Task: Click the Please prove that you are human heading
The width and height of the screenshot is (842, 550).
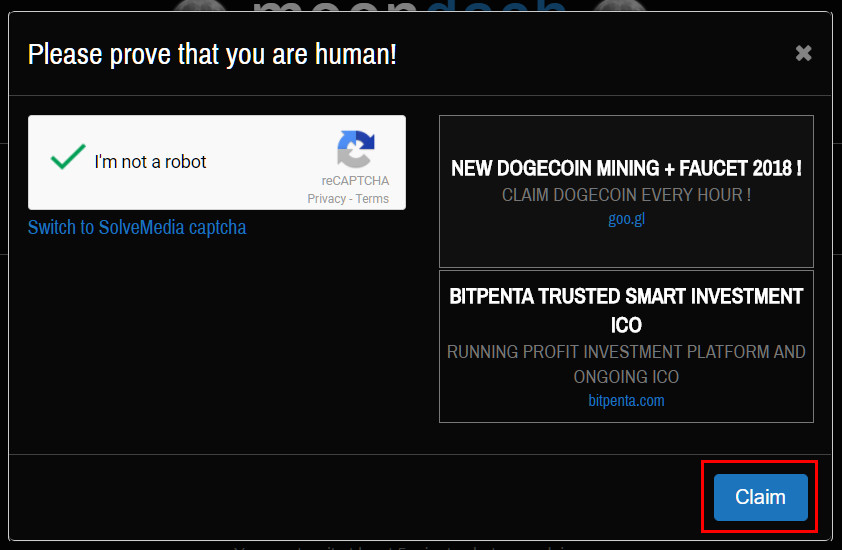Action: pos(212,54)
